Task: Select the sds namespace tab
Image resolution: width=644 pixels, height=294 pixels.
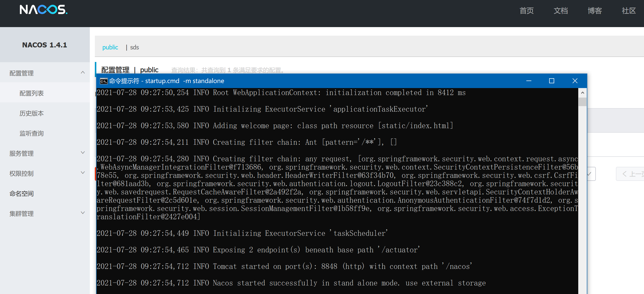Action: (134, 47)
